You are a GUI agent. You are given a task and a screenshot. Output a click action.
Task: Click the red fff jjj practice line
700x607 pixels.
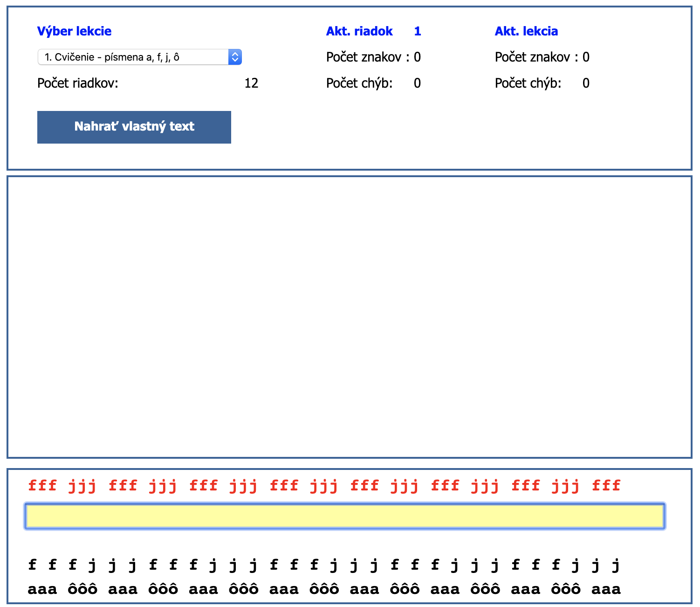[x=324, y=486]
